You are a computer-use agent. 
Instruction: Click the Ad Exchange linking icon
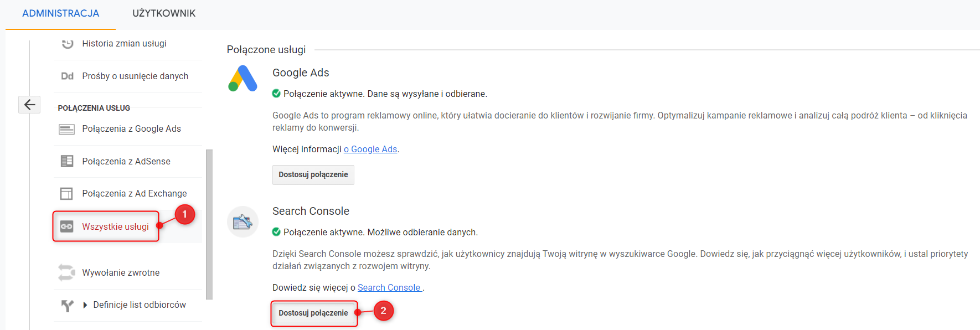coord(66,193)
